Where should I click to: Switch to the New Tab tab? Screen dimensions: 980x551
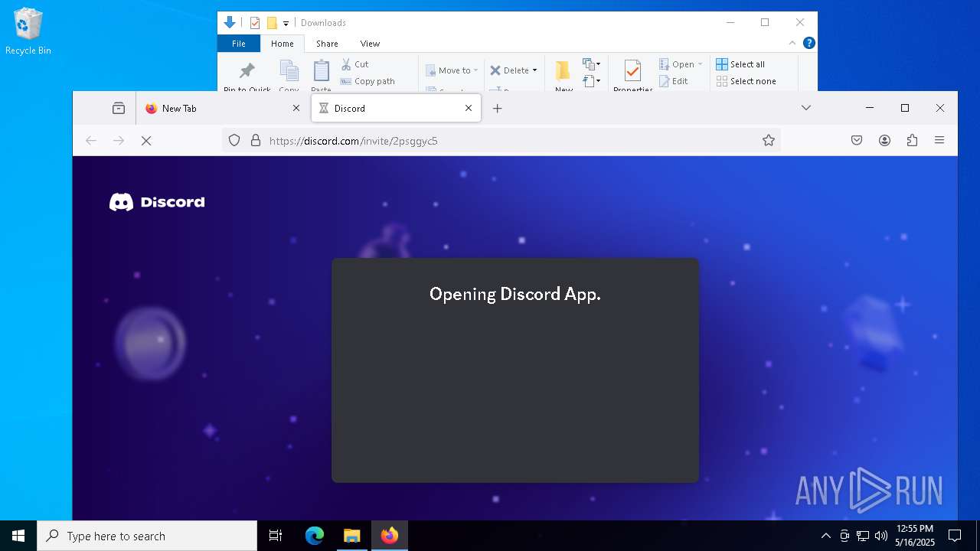tap(222, 109)
